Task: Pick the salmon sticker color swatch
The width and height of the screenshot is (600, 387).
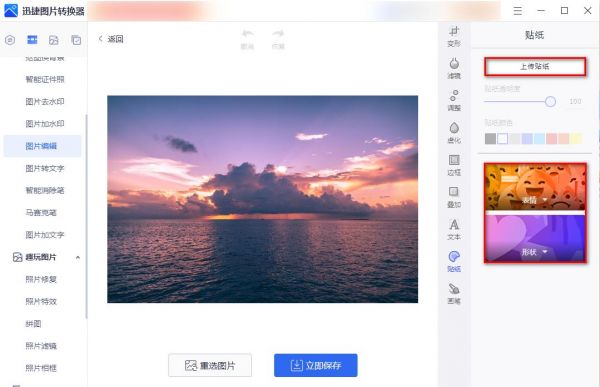Action: [x=564, y=138]
